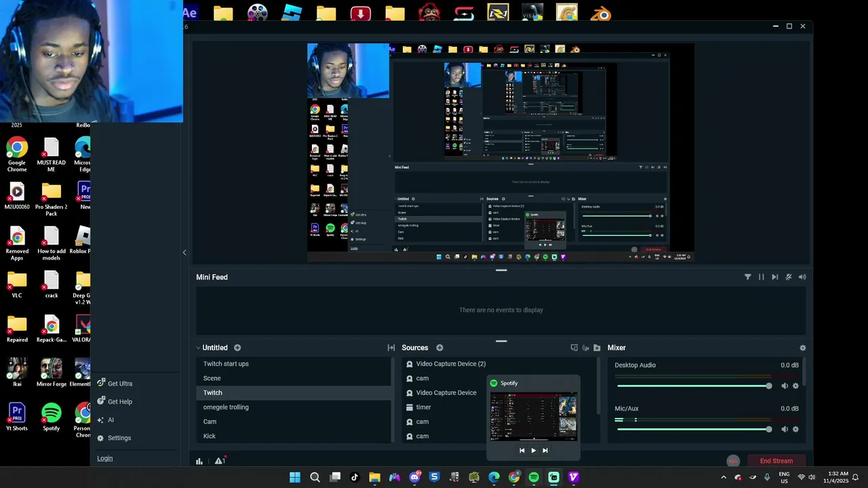Add a new scene next to Untitled
This screenshot has width=868, height=488.
click(237, 348)
